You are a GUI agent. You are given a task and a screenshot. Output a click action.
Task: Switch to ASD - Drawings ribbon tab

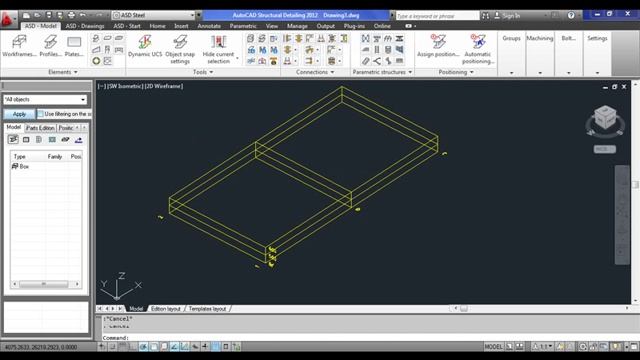click(x=85, y=26)
